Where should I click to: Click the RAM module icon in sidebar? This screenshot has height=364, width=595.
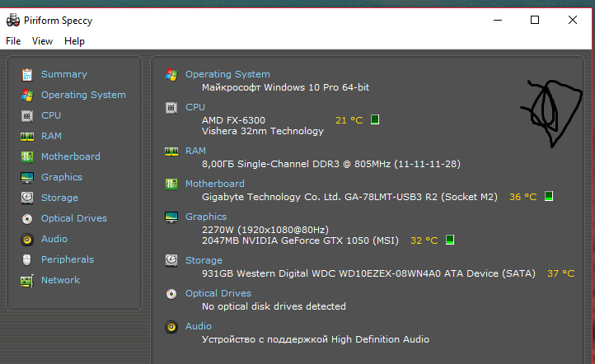click(27, 136)
